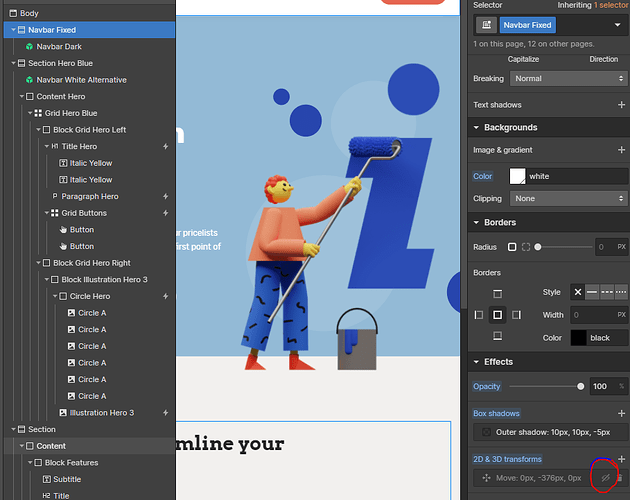Select the bottom border side
This screenshot has width=630, height=500.
click(x=497, y=336)
